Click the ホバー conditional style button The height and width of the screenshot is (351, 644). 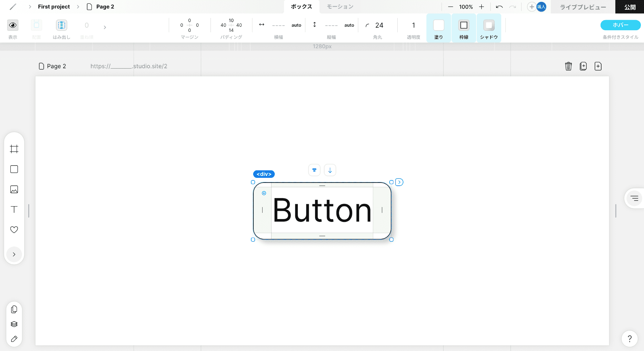620,25
